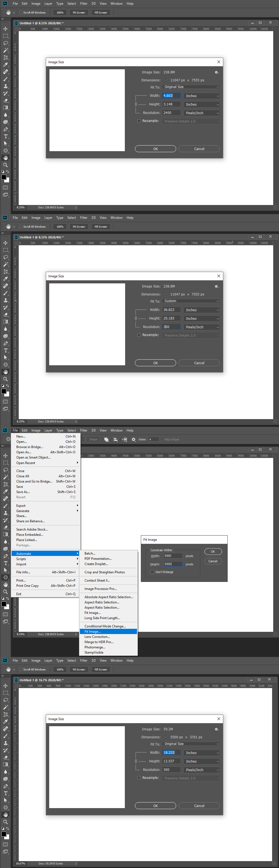Enable Resample in the dialog with Resolution 2400

tap(139, 121)
